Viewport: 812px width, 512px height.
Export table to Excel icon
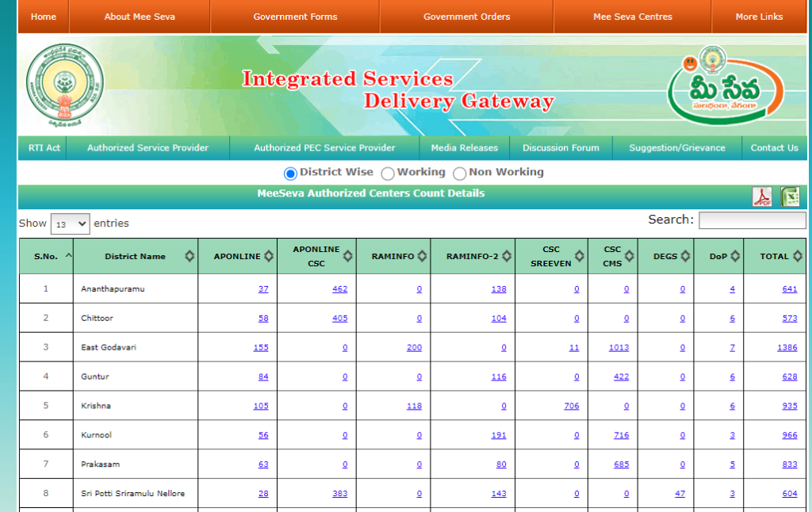point(790,197)
